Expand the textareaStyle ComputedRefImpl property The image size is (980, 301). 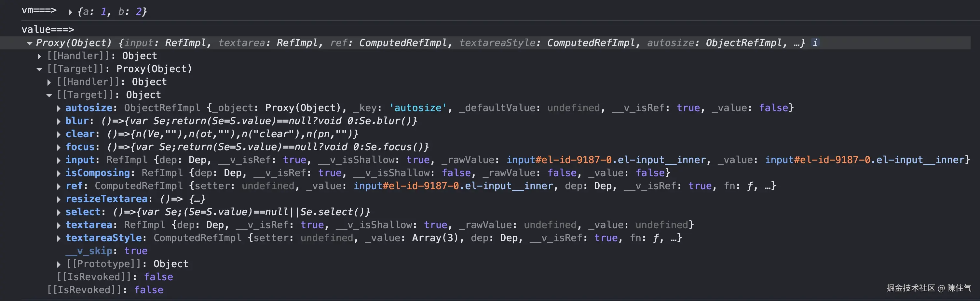click(x=59, y=238)
